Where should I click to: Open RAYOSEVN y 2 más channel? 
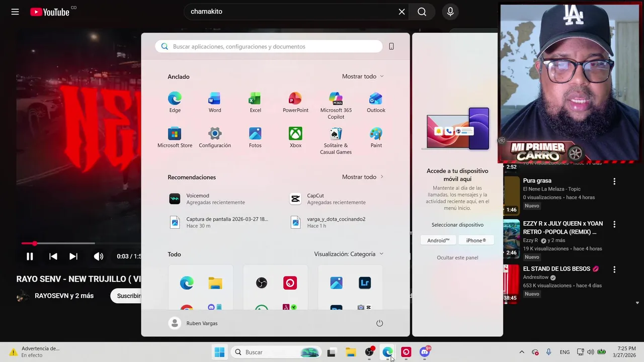point(64,296)
